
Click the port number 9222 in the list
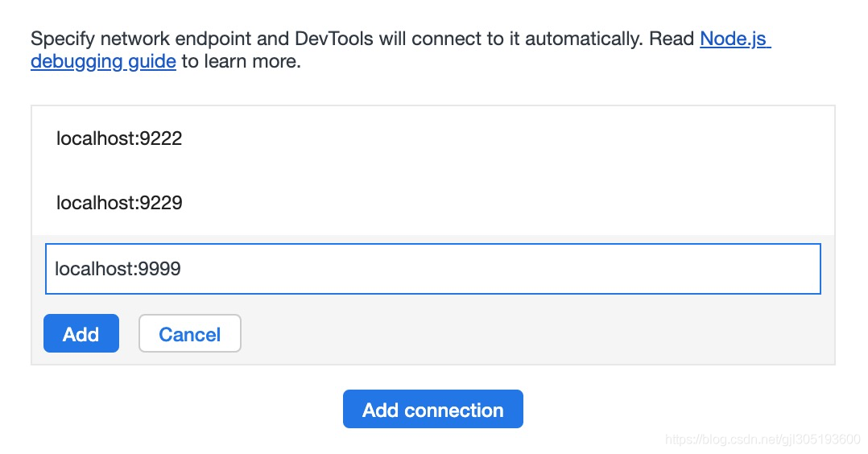pos(161,138)
